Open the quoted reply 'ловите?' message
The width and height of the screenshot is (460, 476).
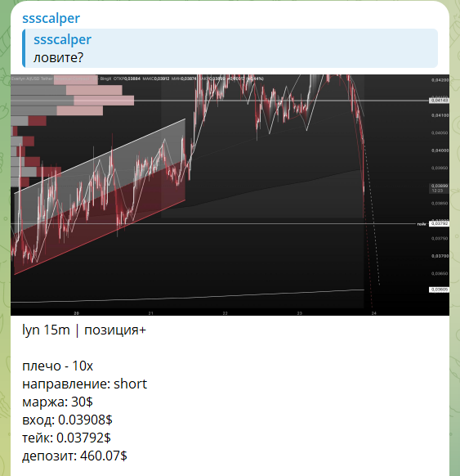[230, 48]
